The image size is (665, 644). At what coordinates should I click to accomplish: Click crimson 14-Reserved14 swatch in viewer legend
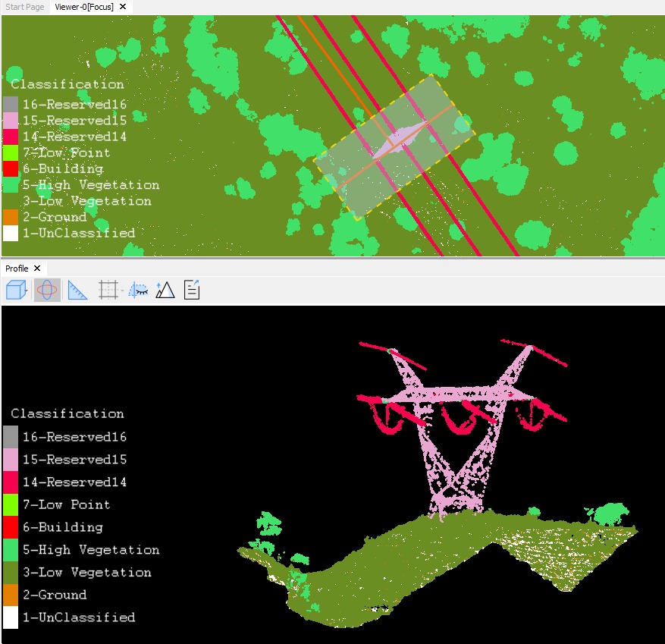point(11,137)
